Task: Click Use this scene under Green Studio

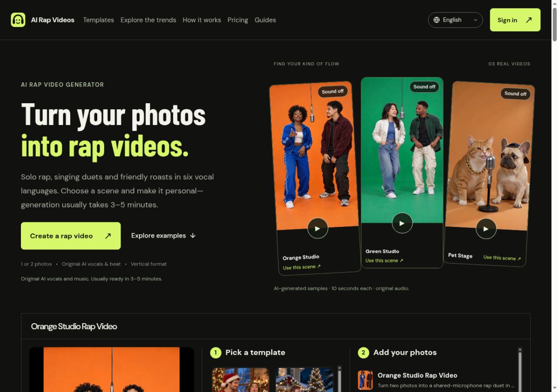Action: pyautogui.click(x=384, y=260)
